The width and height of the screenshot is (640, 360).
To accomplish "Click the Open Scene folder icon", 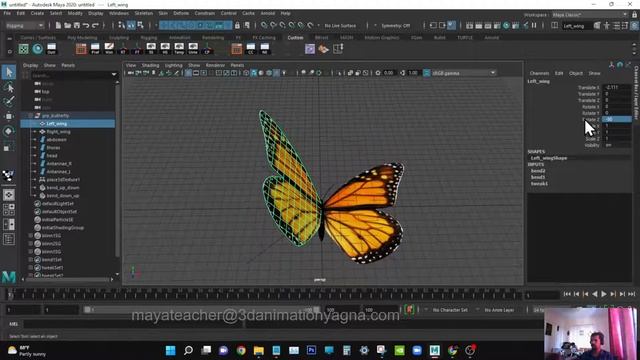I will tap(67, 25).
